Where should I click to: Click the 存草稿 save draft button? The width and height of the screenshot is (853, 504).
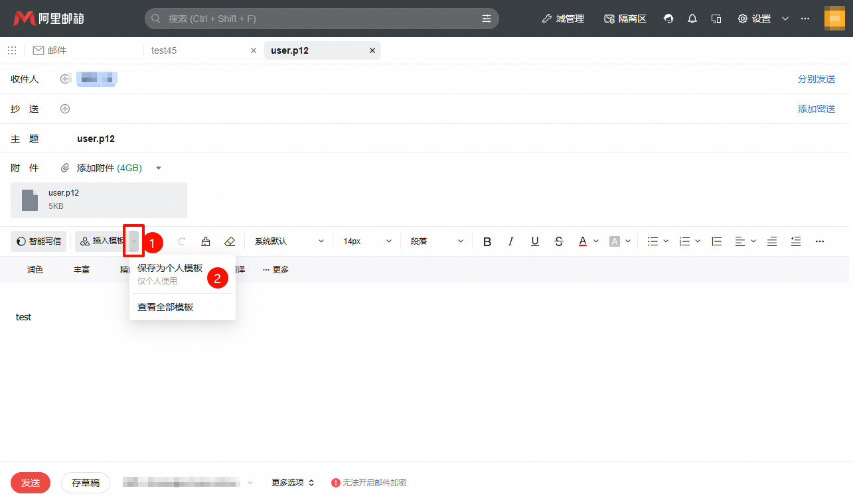point(86,483)
